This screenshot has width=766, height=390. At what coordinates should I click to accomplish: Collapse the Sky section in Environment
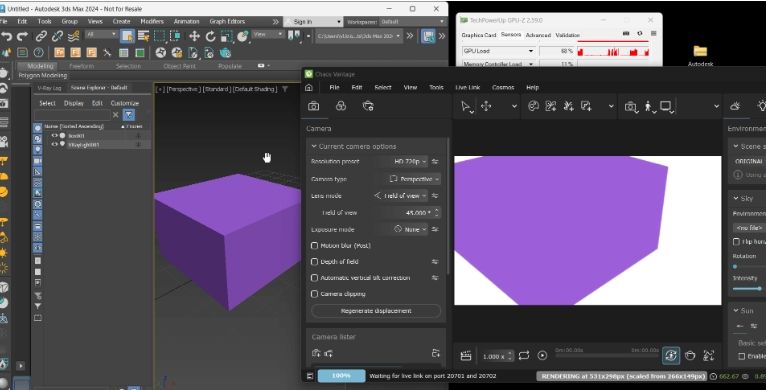[736, 198]
